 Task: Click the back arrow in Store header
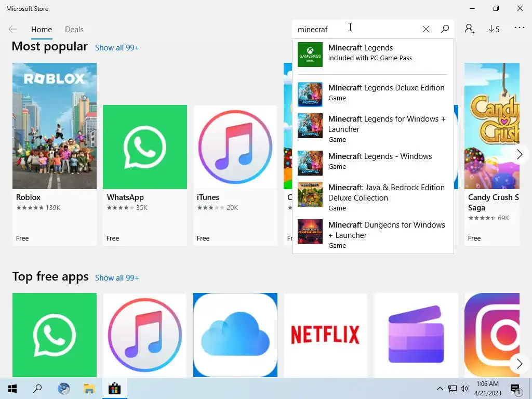pyautogui.click(x=12, y=29)
